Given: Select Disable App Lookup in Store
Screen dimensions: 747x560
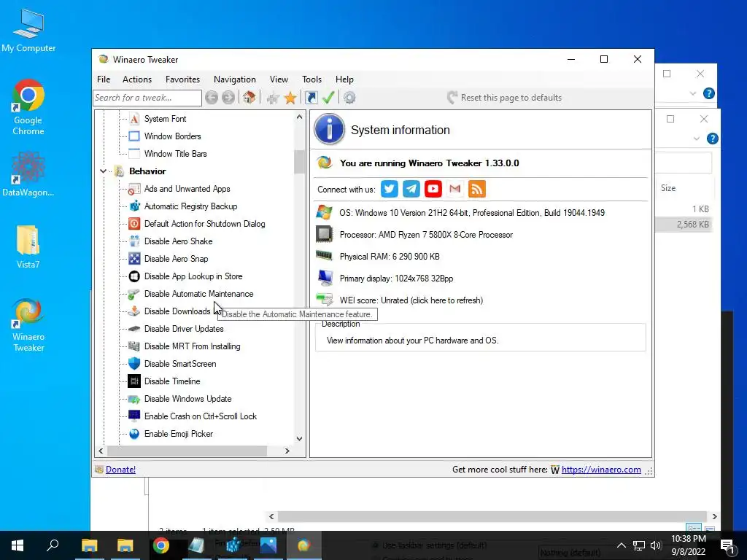Looking at the screenshot, I should click(193, 276).
